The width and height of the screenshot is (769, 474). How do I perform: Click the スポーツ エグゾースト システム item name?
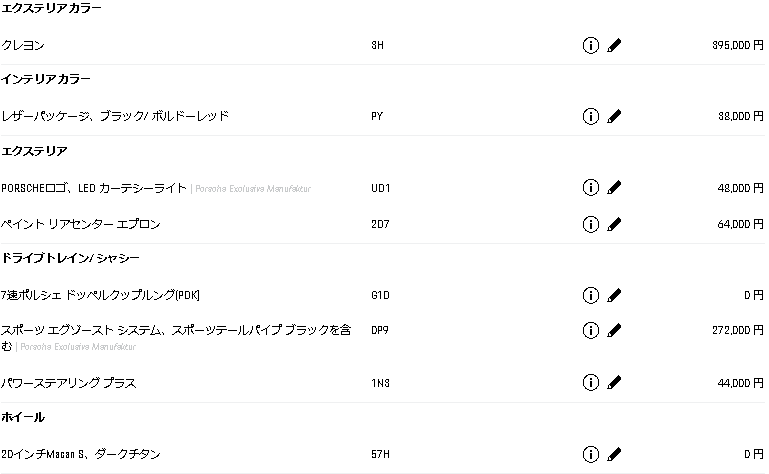pyautogui.click(x=176, y=338)
